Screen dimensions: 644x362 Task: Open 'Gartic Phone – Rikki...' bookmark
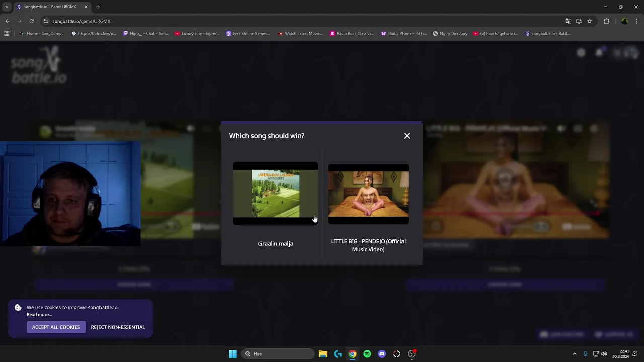[x=404, y=34]
